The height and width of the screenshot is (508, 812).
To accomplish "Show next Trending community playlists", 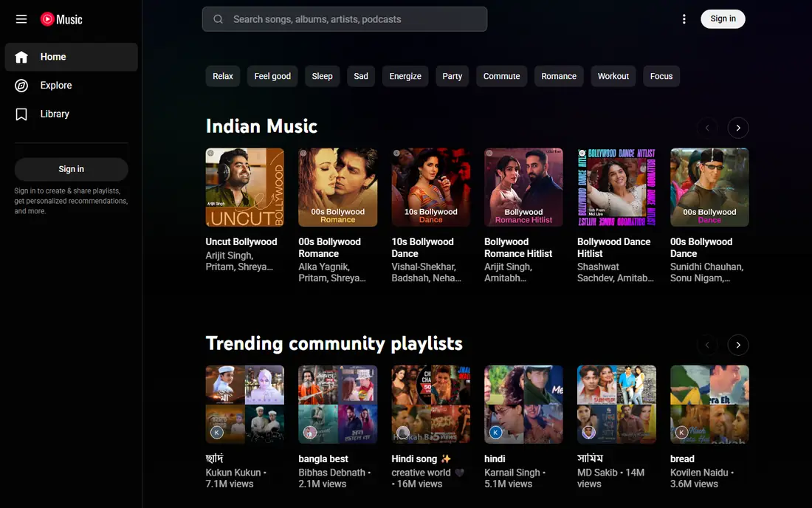I will tap(738, 345).
